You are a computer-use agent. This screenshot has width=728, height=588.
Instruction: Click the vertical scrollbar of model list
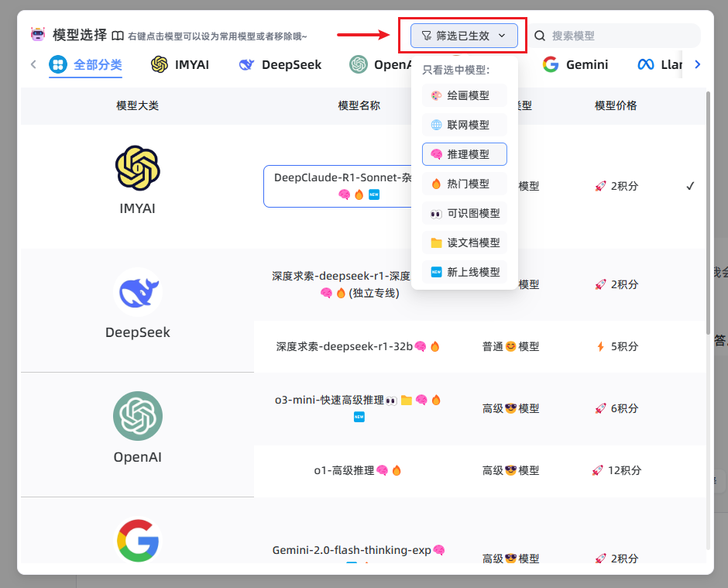[708, 213]
